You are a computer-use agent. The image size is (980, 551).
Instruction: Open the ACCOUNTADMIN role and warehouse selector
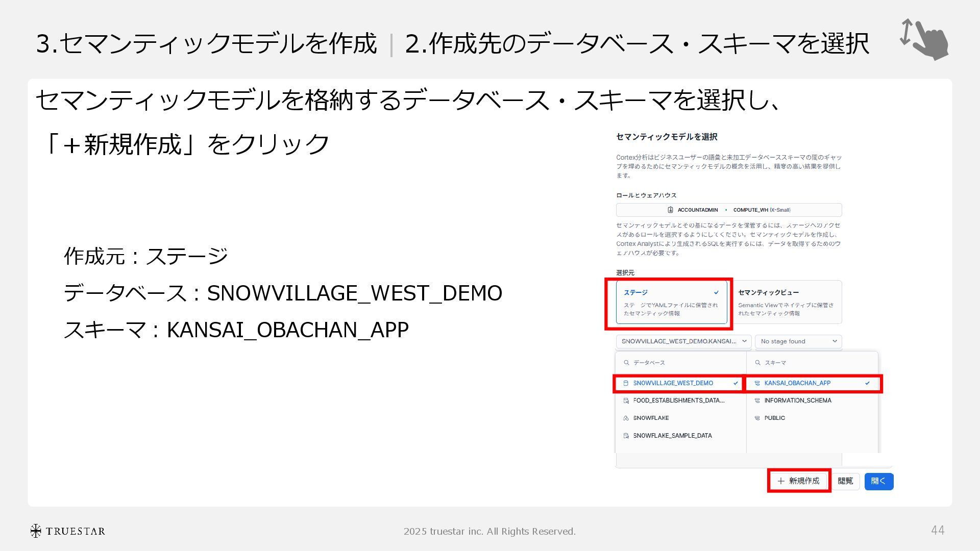pos(729,210)
